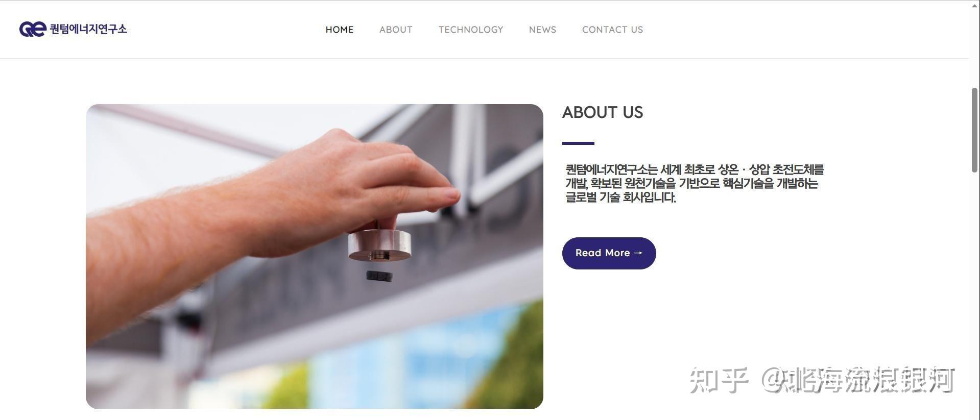Click the ABOUT US heading
Screen dimensions: 980x420
pos(603,112)
